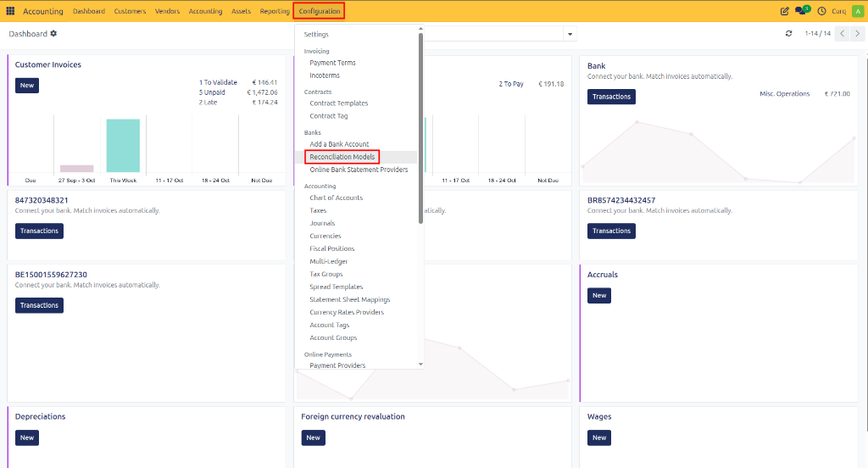The image size is (868, 468).
Task: Click New in Foreign currency revaluation card
Action: (314, 437)
